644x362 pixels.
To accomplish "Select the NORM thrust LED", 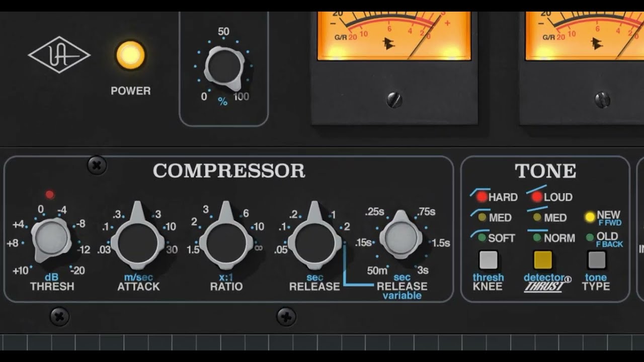I will 537,237.
